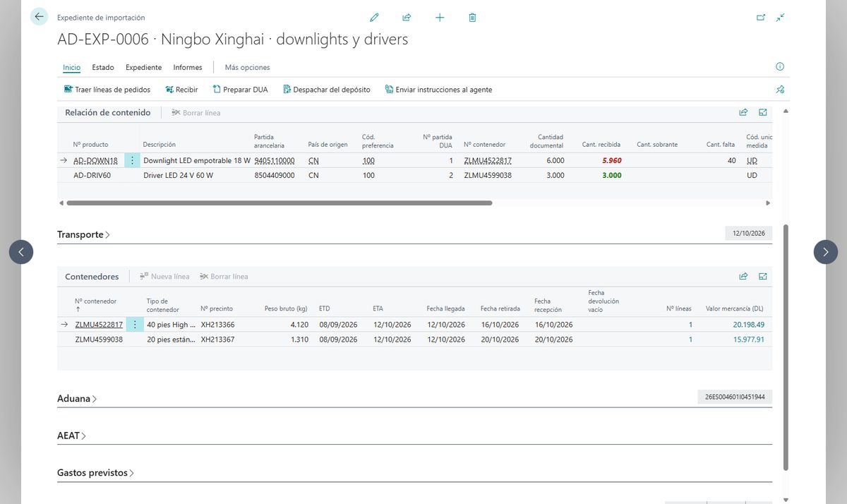Expand the Transporte section
Viewport: 847px width, 504px height.
(83, 234)
